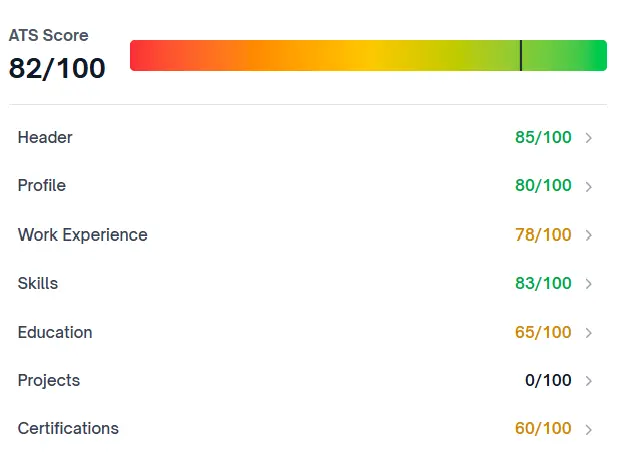Open the Certifications section label
Screen dimensions: 620x474
click(x=68, y=428)
